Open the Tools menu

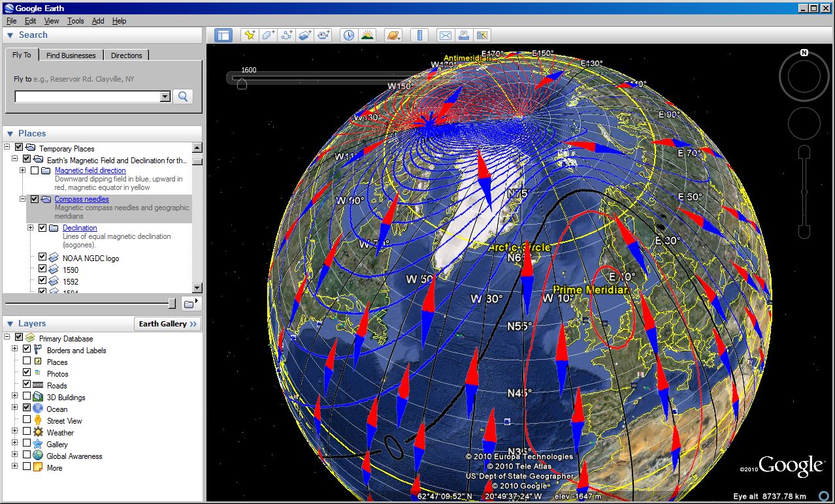tap(76, 21)
